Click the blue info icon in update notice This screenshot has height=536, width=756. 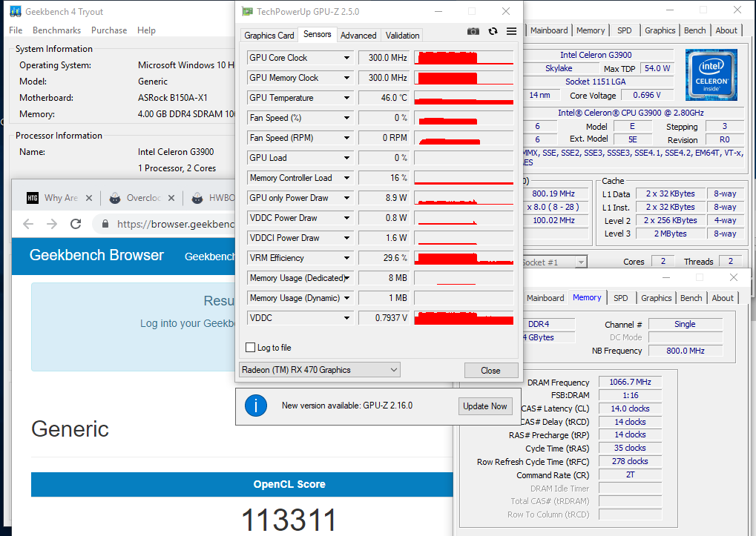coord(255,406)
